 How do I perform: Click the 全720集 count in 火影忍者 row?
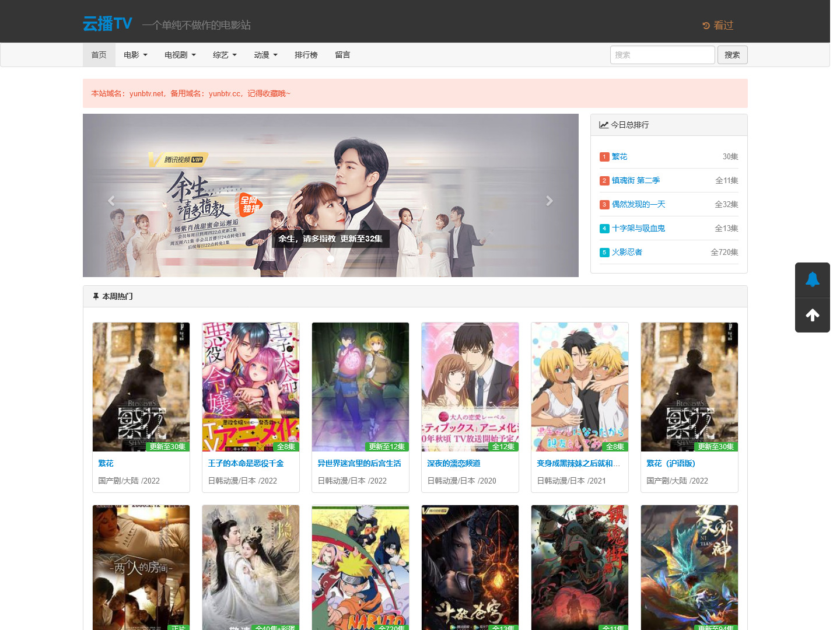[x=724, y=252]
